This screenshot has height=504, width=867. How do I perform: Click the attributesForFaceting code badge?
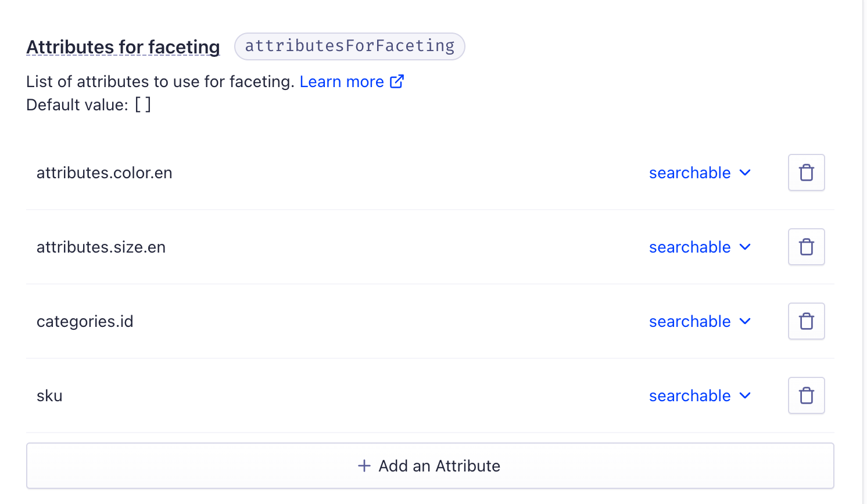point(349,46)
